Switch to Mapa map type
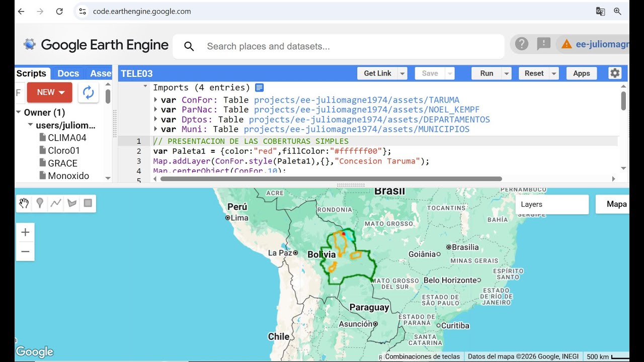The height and width of the screenshot is (362, 644). click(x=613, y=204)
